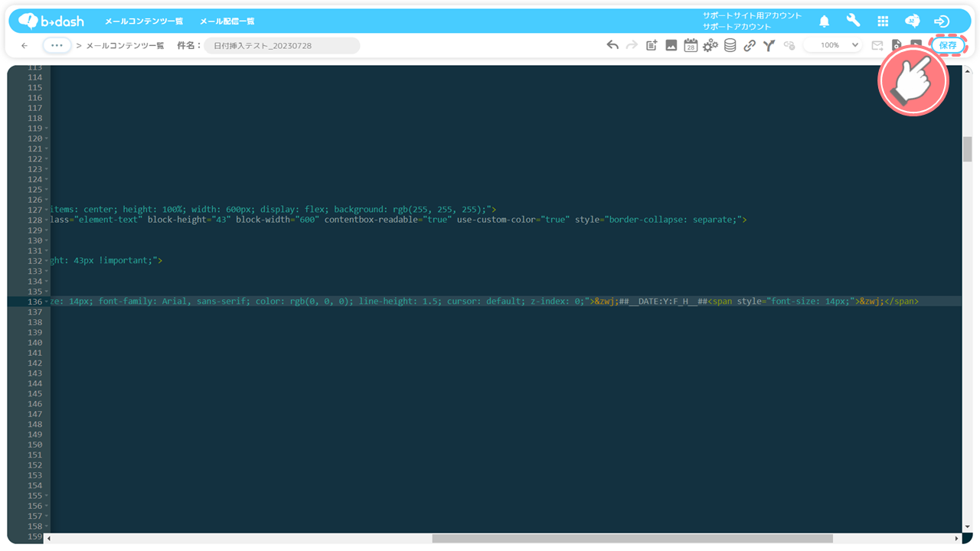Image resolution: width=980 pixels, height=551 pixels.
Task: Open the wrench settings icon
Action: (x=853, y=21)
